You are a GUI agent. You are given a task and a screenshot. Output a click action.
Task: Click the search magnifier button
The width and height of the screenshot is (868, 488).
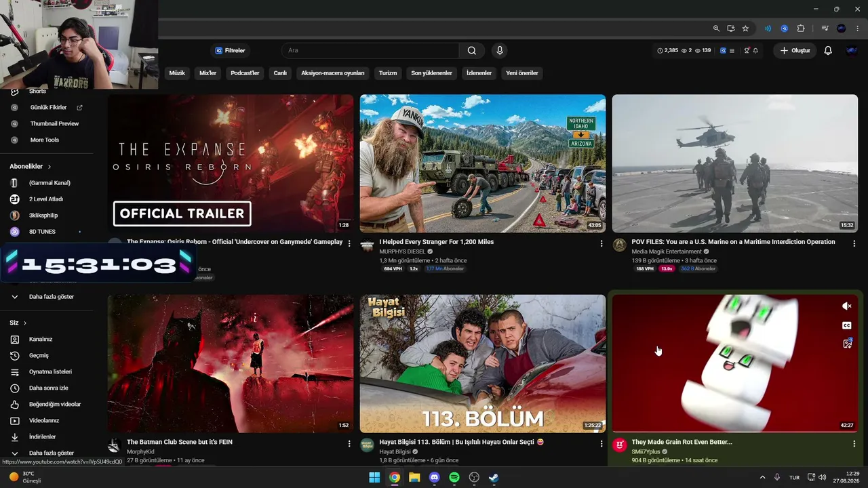pos(472,50)
